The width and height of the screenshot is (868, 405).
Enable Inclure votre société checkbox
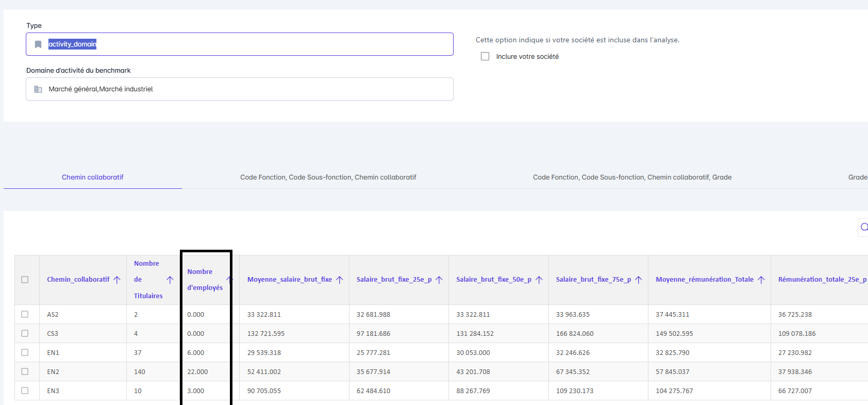click(485, 56)
